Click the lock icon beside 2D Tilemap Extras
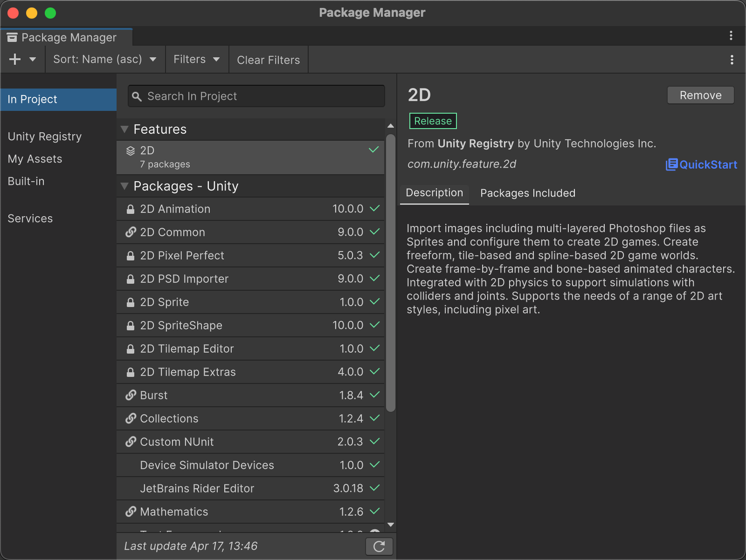 click(131, 372)
